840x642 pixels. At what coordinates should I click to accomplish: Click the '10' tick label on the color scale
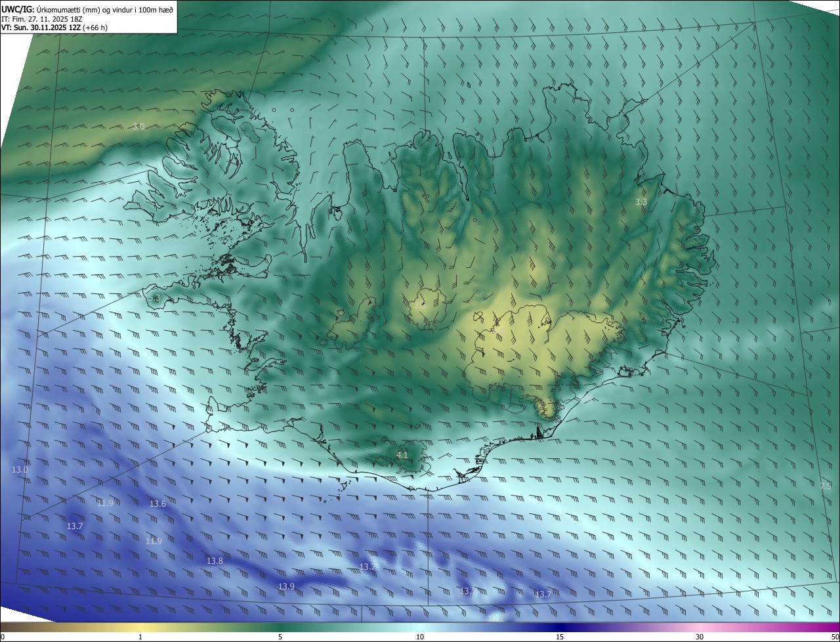pos(420,637)
